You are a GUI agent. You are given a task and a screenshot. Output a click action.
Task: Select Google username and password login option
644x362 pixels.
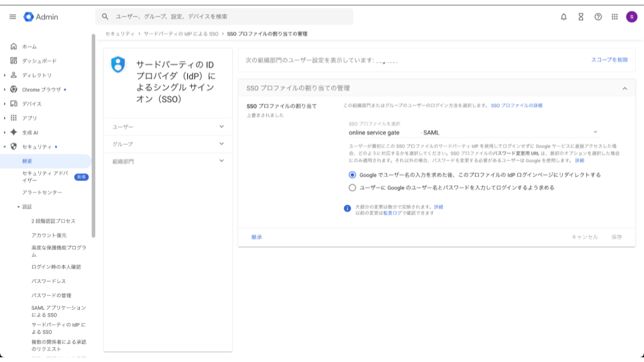[352, 188]
